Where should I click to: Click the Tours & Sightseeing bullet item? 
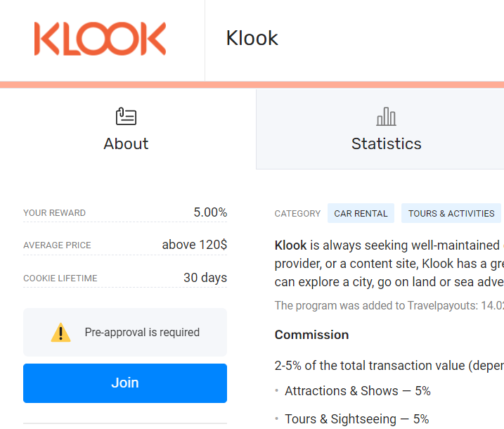coord(357,419)
